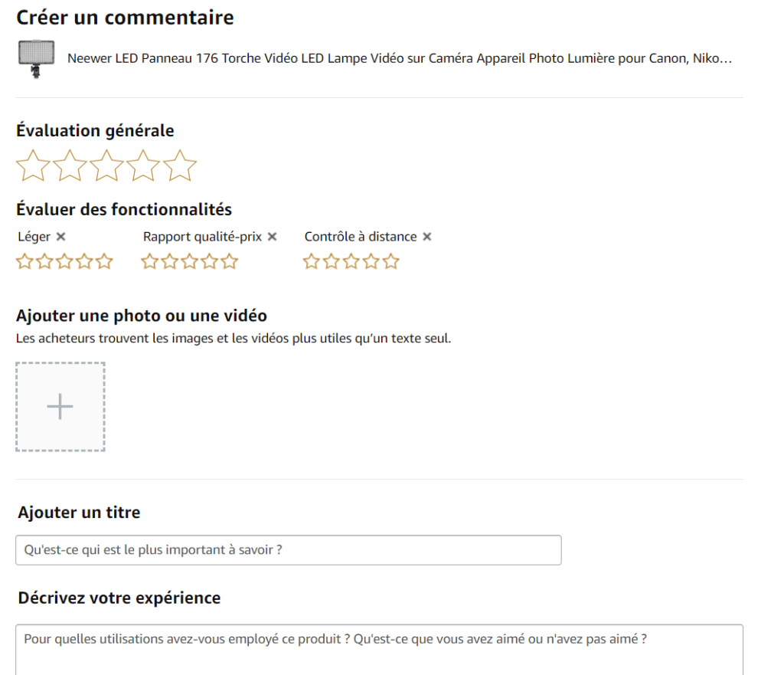This screenshot has height=675, width=784.
Task: Rate Contrôle à distance with one star
Action: coord(311,261)
